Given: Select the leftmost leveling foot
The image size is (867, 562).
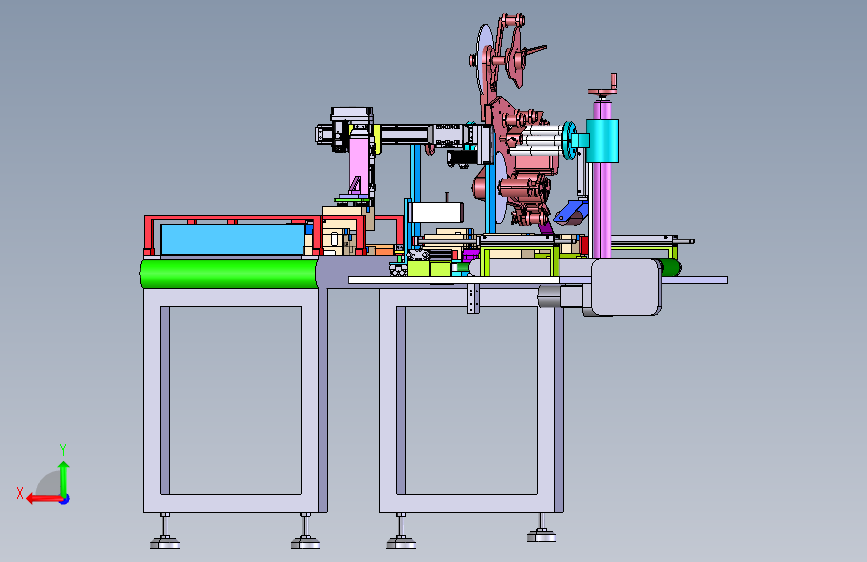Looking at the screenshot, I should click(165, 533).
